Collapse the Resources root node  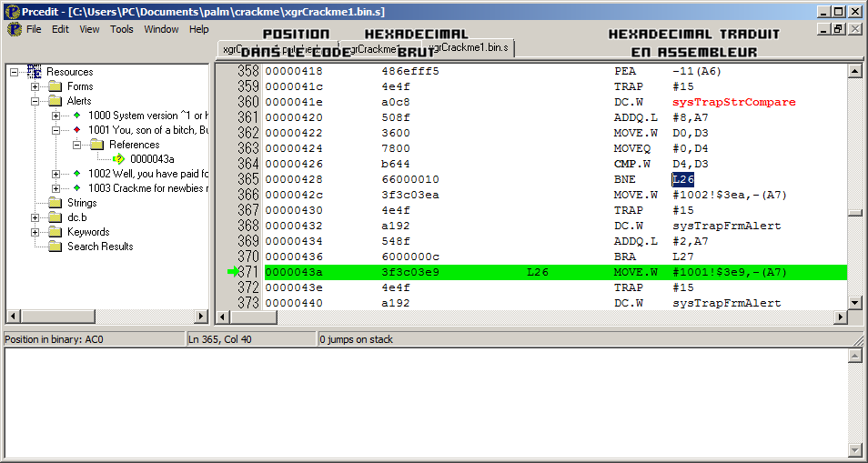(15, 72)
